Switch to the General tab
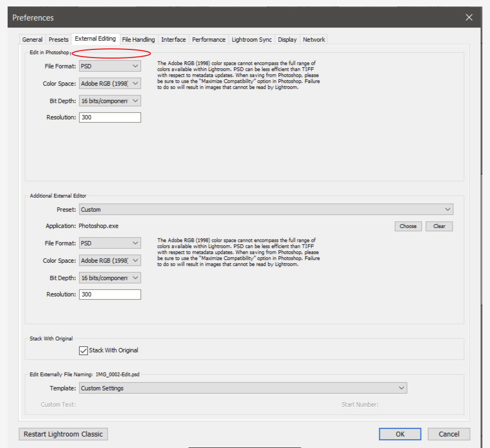Image resolution: width=490 pixels, height=448 pixels. click(x=32, y=39)
